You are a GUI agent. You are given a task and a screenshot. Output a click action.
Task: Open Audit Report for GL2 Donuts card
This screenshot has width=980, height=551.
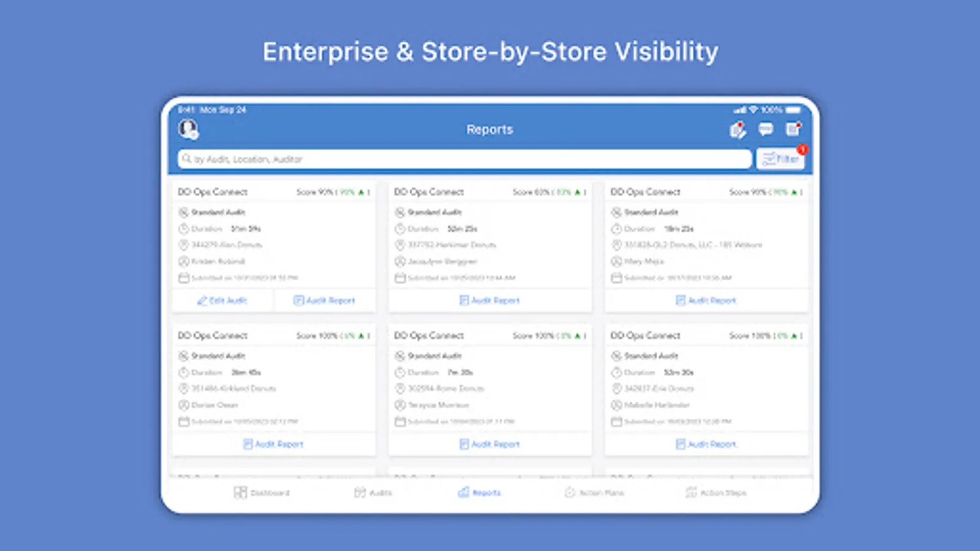click(x=706, y=301)
